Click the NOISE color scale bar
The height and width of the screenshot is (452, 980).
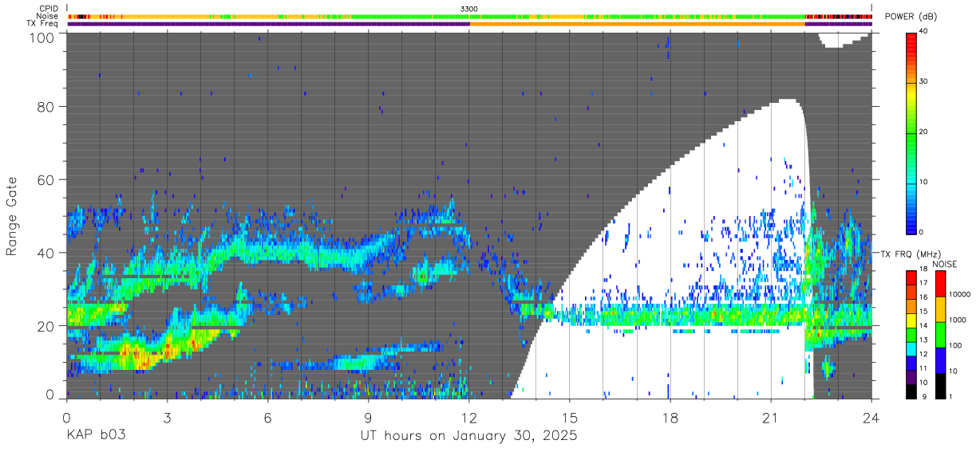click(941, 334)
